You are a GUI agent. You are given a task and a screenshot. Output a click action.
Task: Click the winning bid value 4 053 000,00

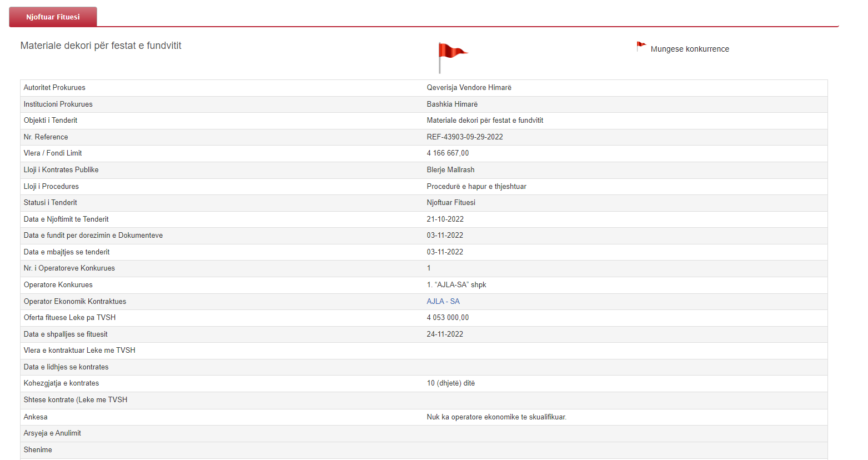tap(447, 317)
